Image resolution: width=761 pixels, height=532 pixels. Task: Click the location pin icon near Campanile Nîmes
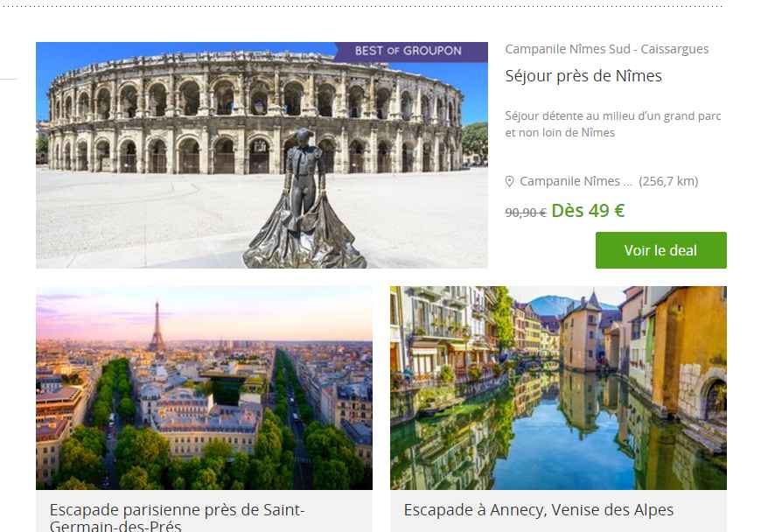coord(509,181)
